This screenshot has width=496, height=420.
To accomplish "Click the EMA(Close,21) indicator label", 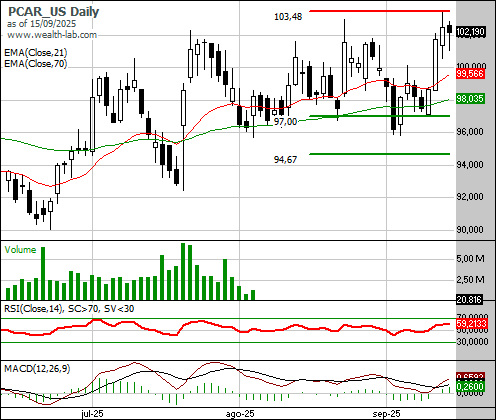I will pos(36,53).
